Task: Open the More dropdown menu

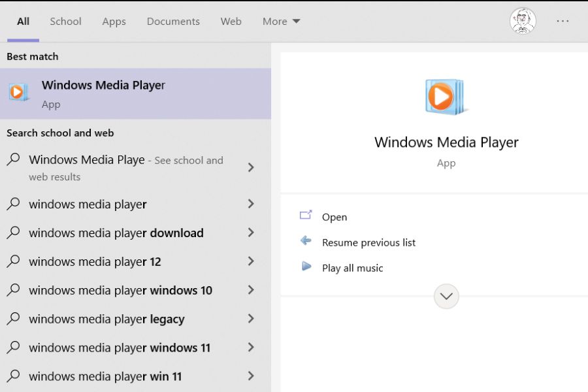Action: click(x=281, y=21)
